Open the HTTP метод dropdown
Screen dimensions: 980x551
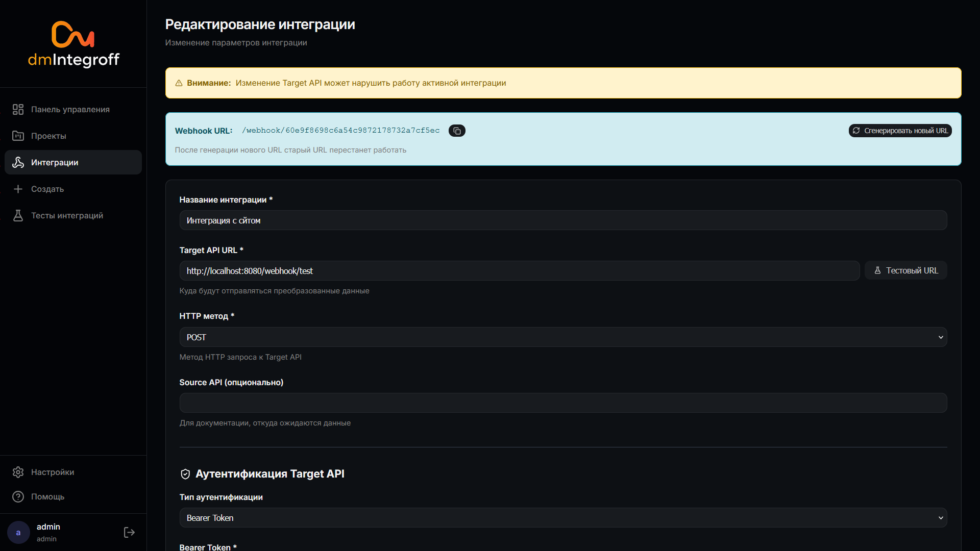[x=563, y=337]
